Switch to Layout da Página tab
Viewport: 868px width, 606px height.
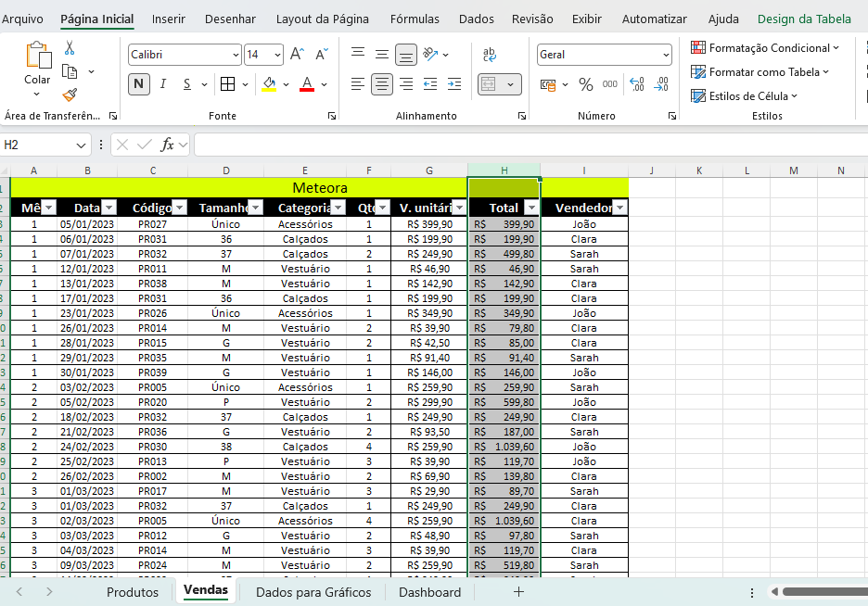tap(322, 19)
